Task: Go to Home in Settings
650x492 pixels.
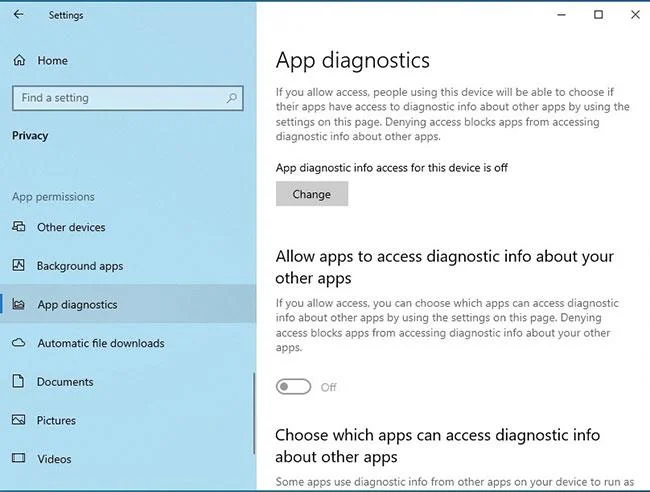Action: pos(128,61)
